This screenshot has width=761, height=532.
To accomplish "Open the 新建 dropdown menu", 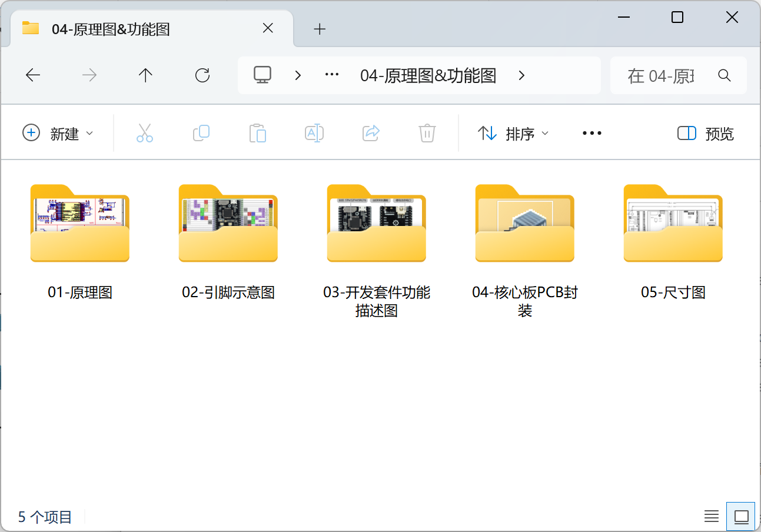I will click(59, 133).
